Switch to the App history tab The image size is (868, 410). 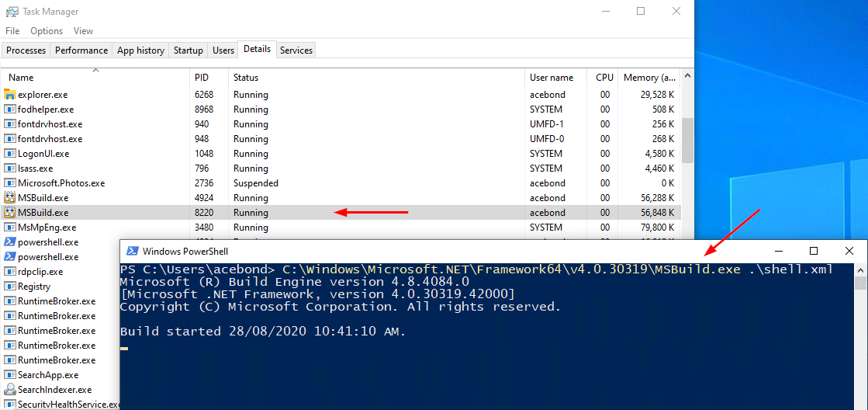(x=140, y=50)
